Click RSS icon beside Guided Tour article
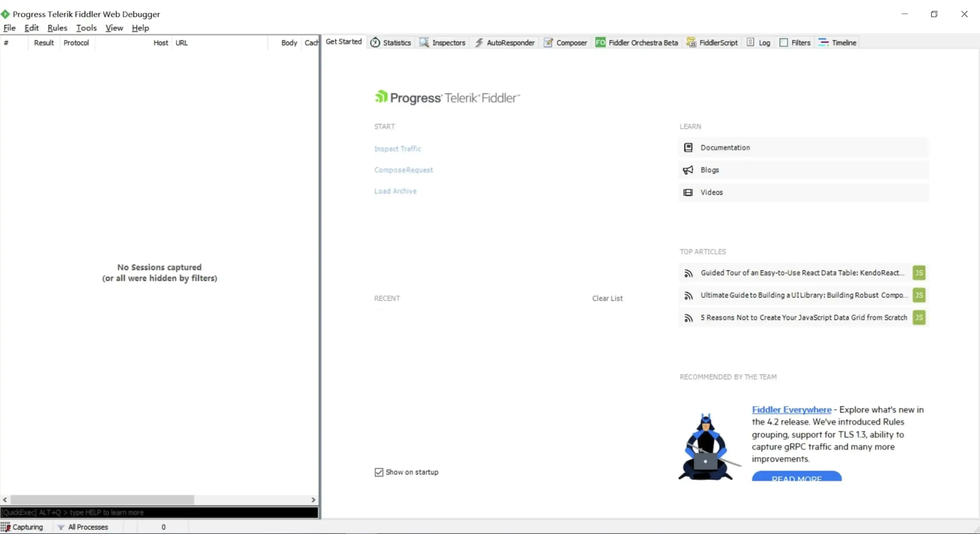 688,273
